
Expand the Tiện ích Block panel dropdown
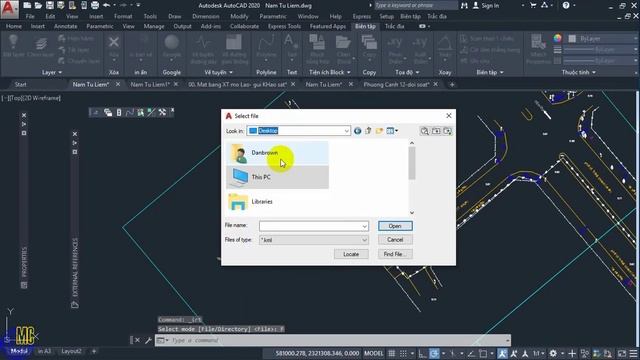(x=330, y=72)
